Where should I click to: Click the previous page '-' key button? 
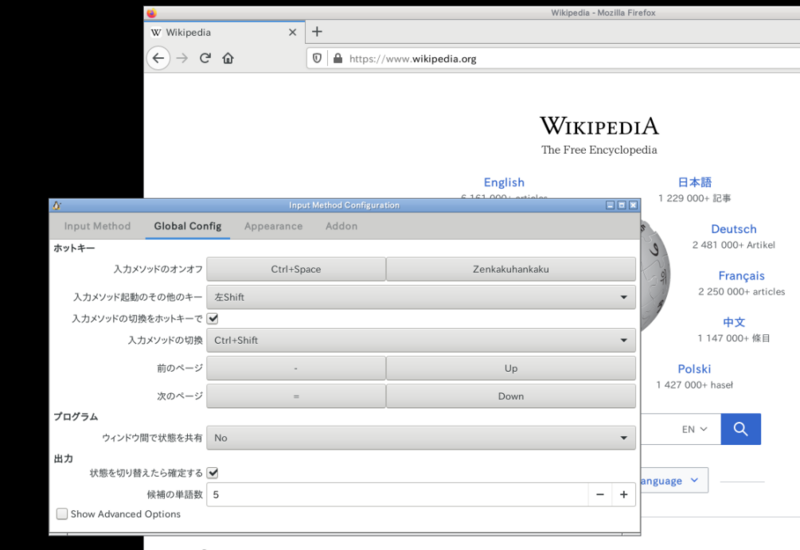296,368
